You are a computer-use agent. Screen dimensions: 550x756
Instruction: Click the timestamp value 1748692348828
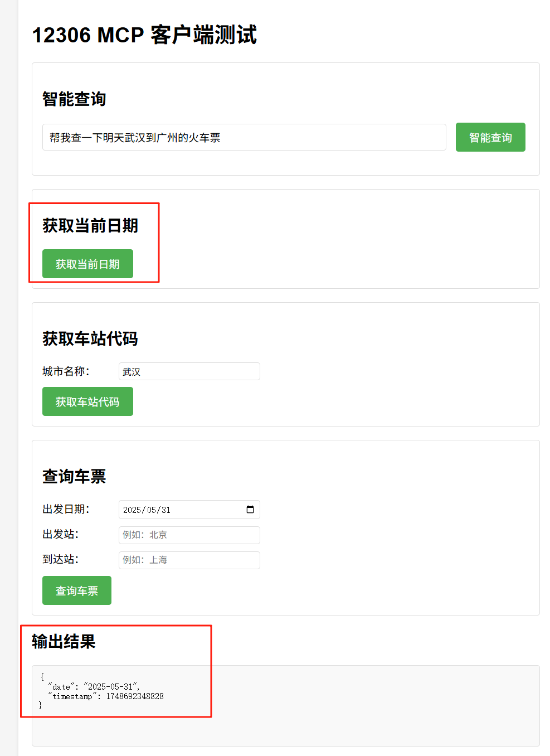[x=135, y=696]
